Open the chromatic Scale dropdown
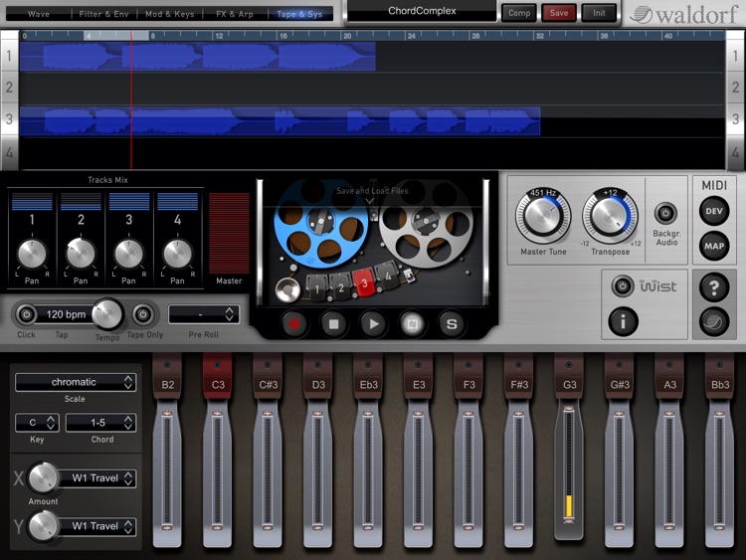746x560 pixels. [76, 382]
